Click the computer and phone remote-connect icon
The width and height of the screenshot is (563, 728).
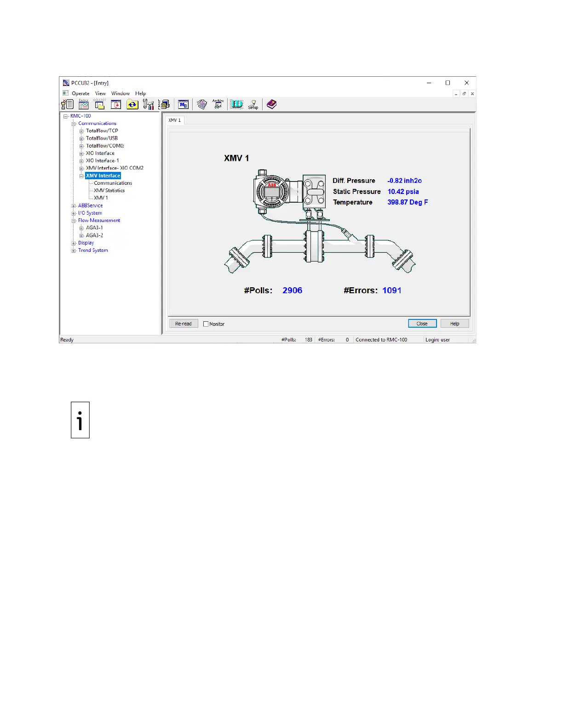[164, 104]
